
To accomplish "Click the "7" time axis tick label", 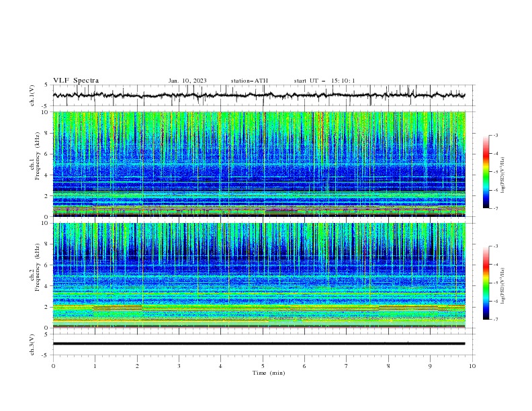I will coord(347,366).
